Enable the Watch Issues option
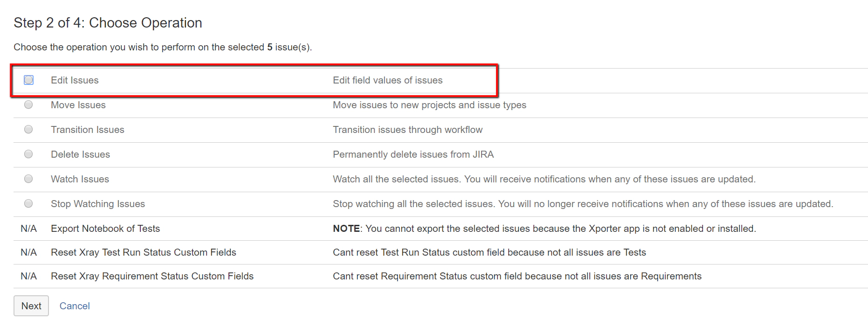This screenshot has width=868, height=327. [x=28, y=179]
